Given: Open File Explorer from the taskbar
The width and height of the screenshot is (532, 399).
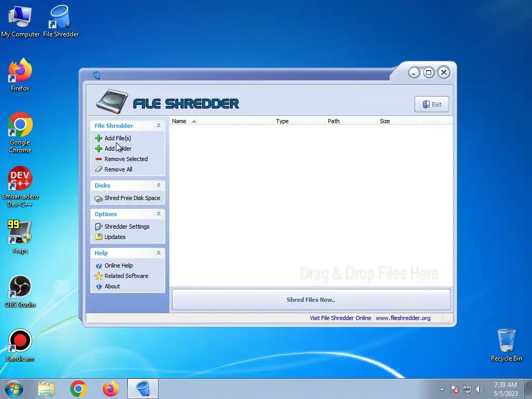Looking at the screenshot, I should coord(46,389).
